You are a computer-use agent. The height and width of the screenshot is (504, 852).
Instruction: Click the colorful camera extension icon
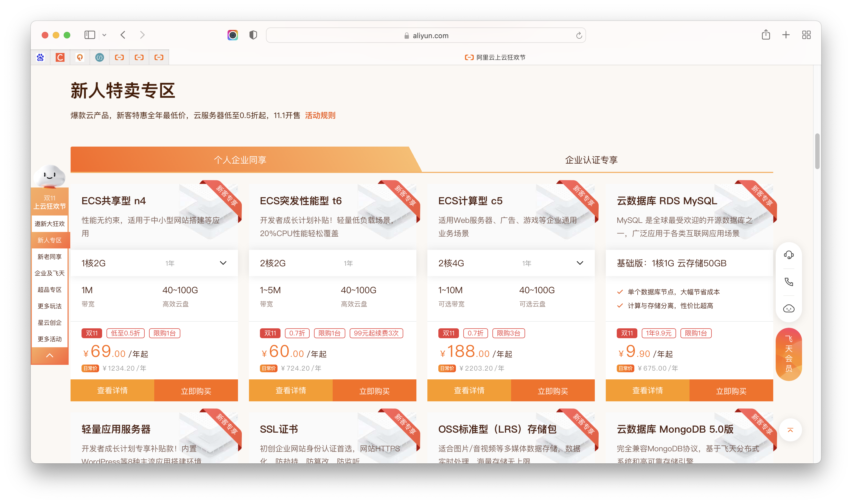point(232,35)
